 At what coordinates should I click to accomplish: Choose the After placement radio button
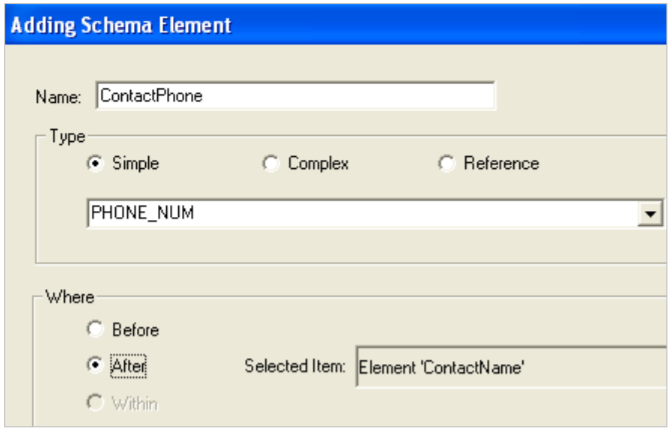pyautogui.click(x=96, y=366)
